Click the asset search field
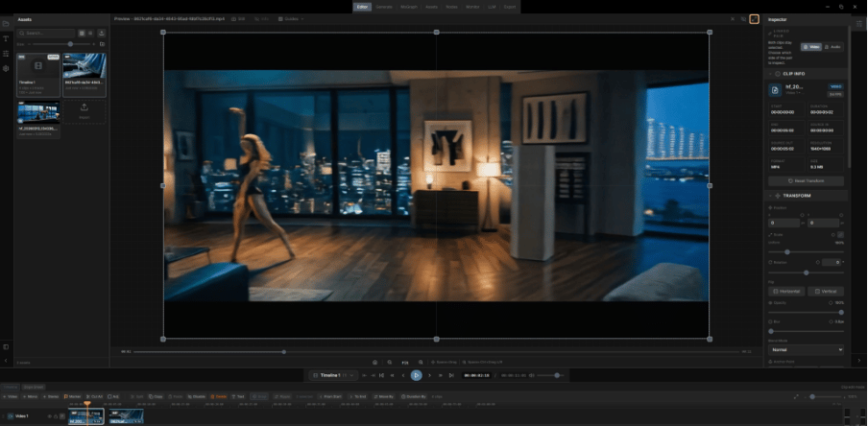868x426 pixels. click(x=48, y=33)
